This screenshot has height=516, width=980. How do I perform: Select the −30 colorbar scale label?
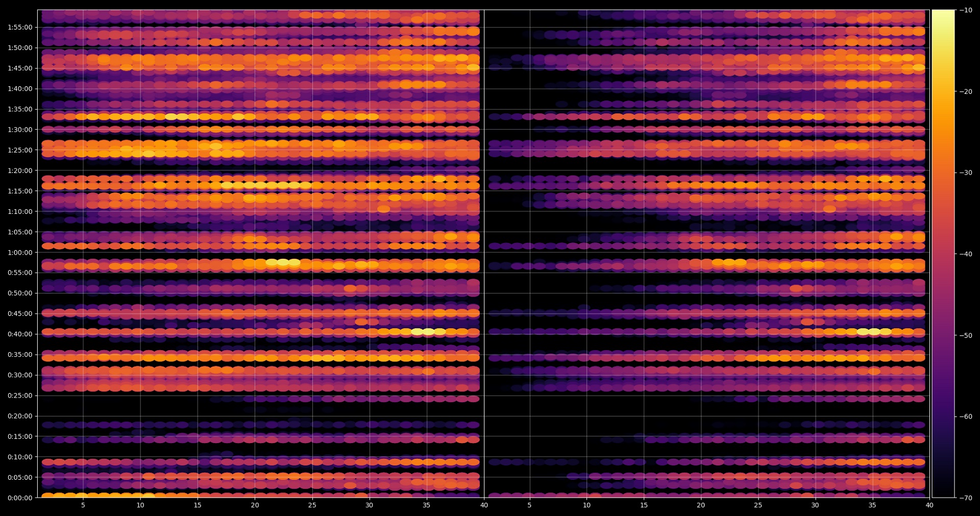pyautogui.click(x=966, y=173)
